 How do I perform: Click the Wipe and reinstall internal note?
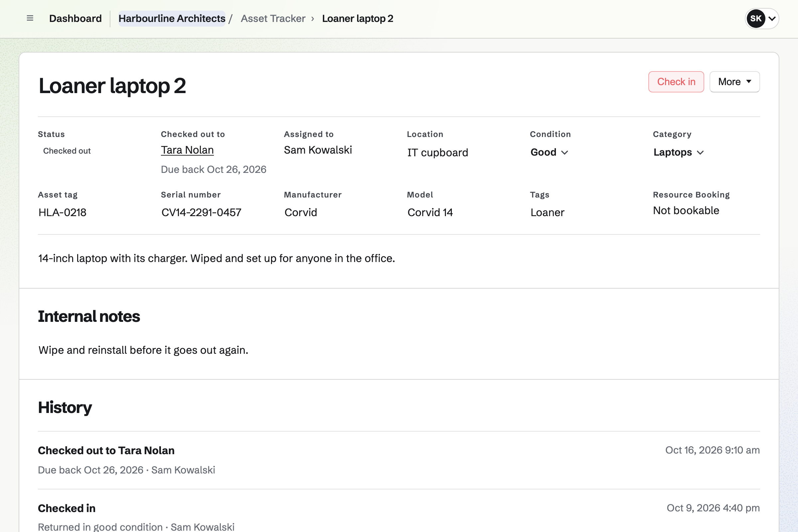pos(143,350)
